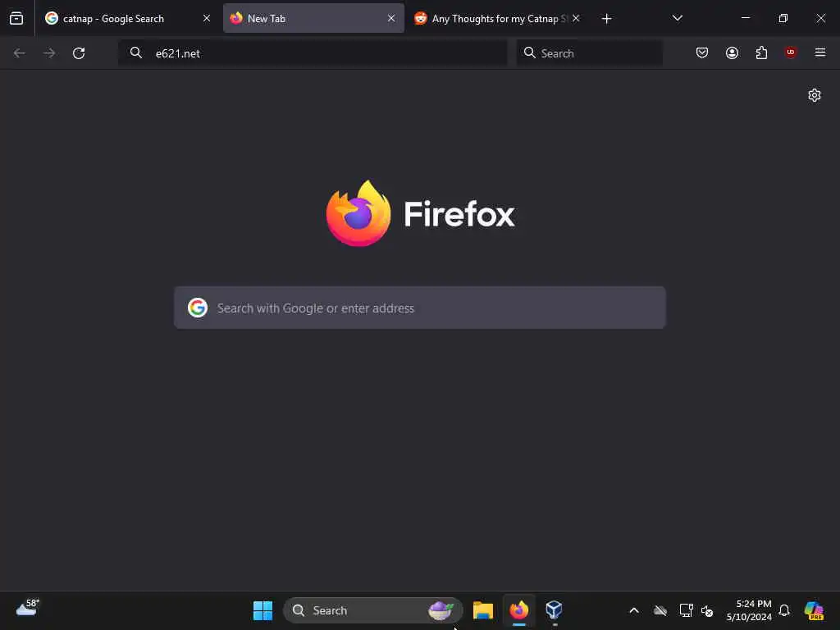Open the Windows Start menu

click(x=262, y=610)
